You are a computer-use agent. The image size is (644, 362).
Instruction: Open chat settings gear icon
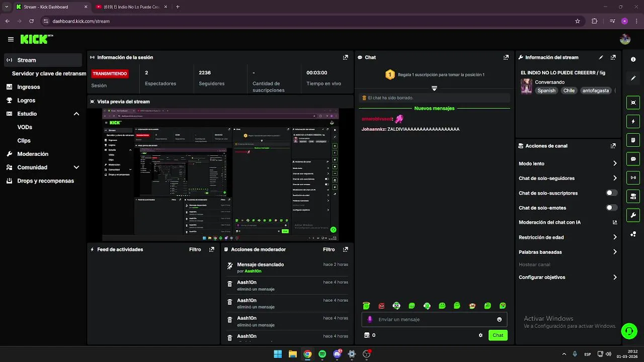pos(480,335)
